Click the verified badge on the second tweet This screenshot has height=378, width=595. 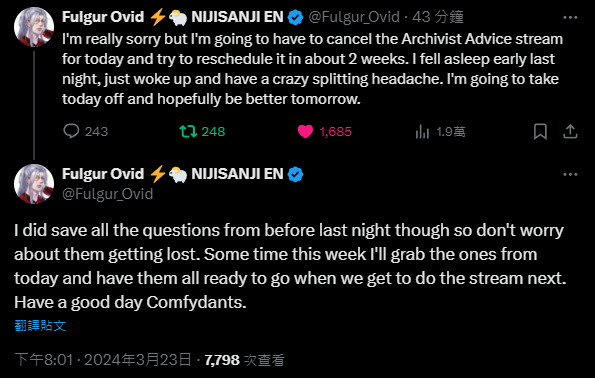(x=295, y=175)
